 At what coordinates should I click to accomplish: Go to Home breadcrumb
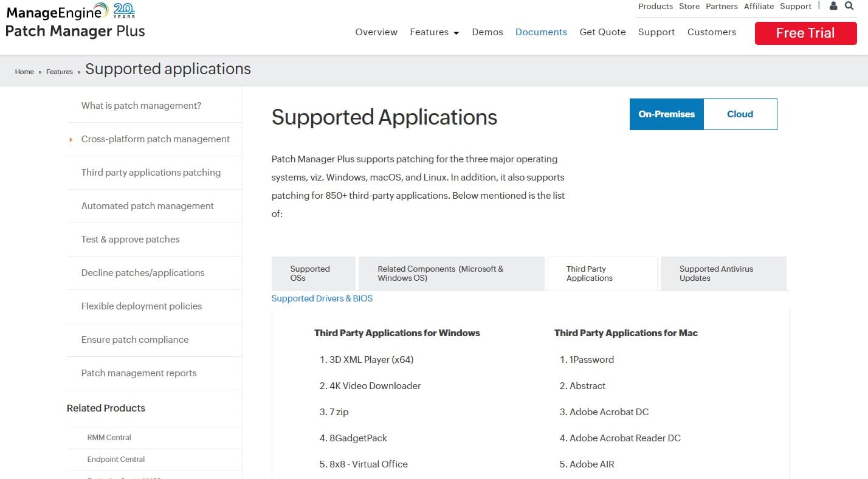24,72
